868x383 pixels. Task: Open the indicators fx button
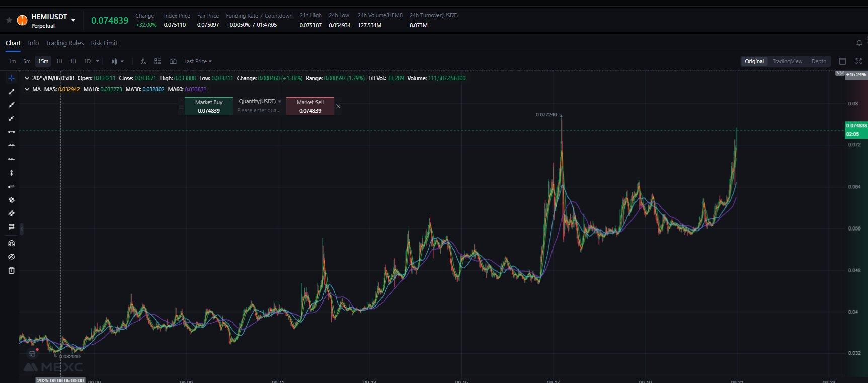point(143,61)
